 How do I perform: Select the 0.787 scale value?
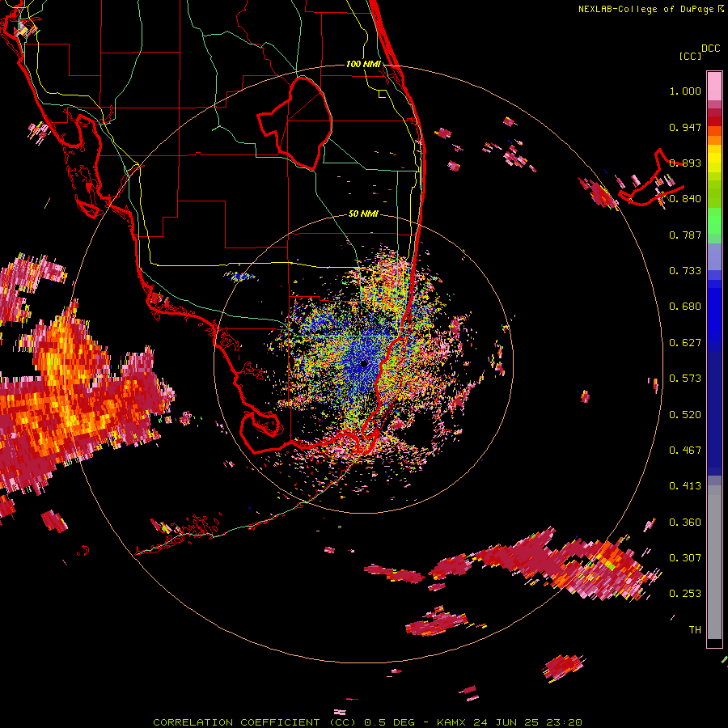[685, 235]
